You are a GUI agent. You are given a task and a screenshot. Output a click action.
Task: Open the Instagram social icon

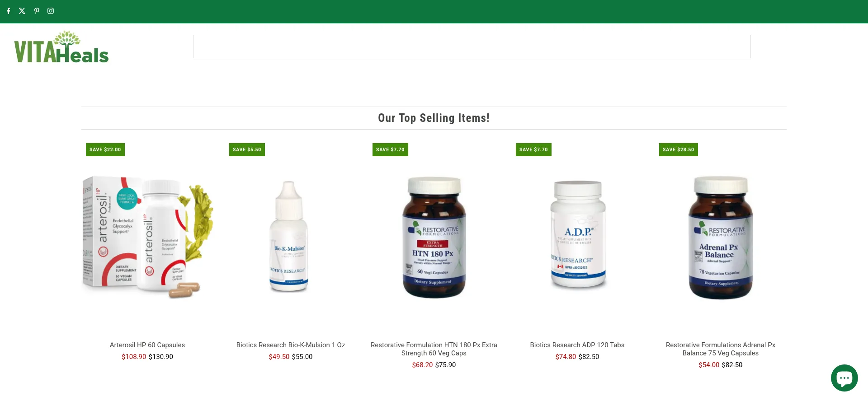pyautogui.click(x=51, y=11)
